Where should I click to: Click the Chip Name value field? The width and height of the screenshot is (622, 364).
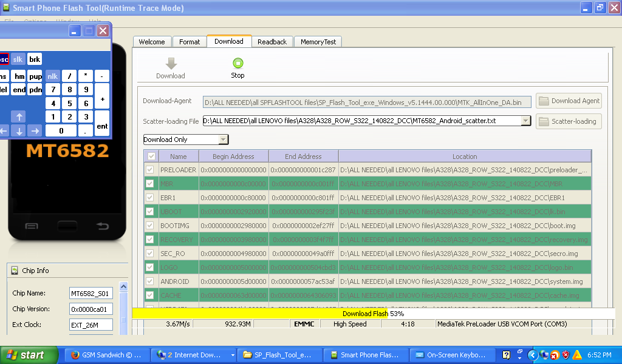click(91, 294)
